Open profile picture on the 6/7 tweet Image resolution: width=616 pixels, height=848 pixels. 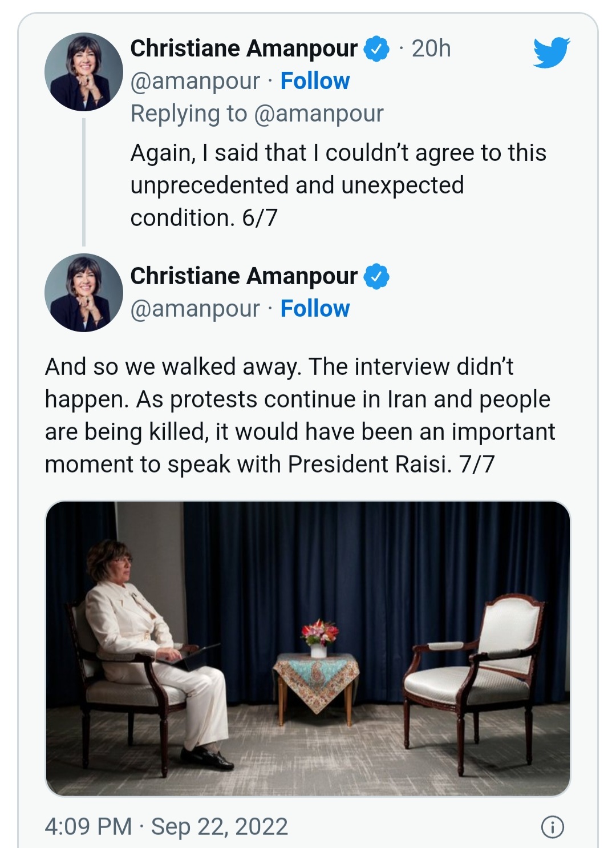[84, 72]
